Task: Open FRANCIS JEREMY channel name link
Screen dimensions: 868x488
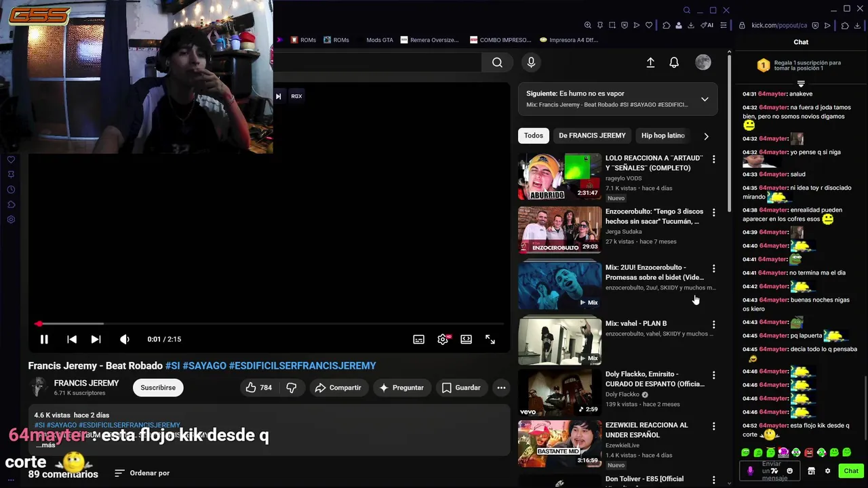Action: (x=86, y=383)
